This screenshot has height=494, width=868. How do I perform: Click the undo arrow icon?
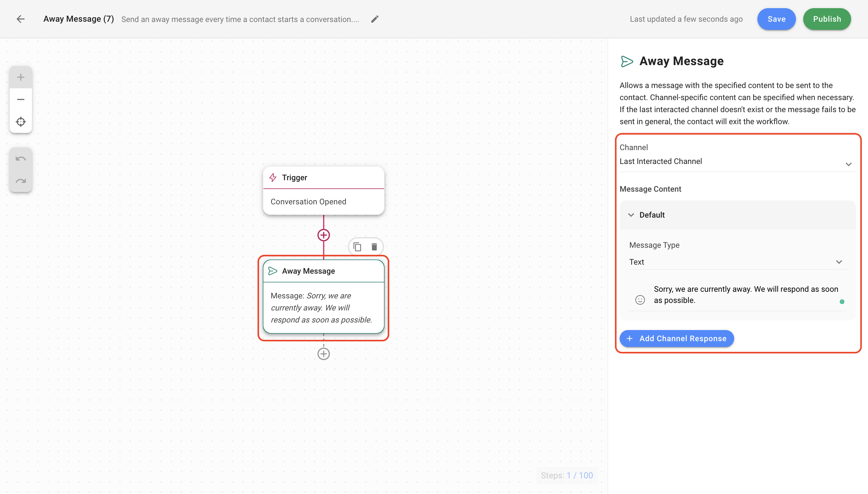21,159
